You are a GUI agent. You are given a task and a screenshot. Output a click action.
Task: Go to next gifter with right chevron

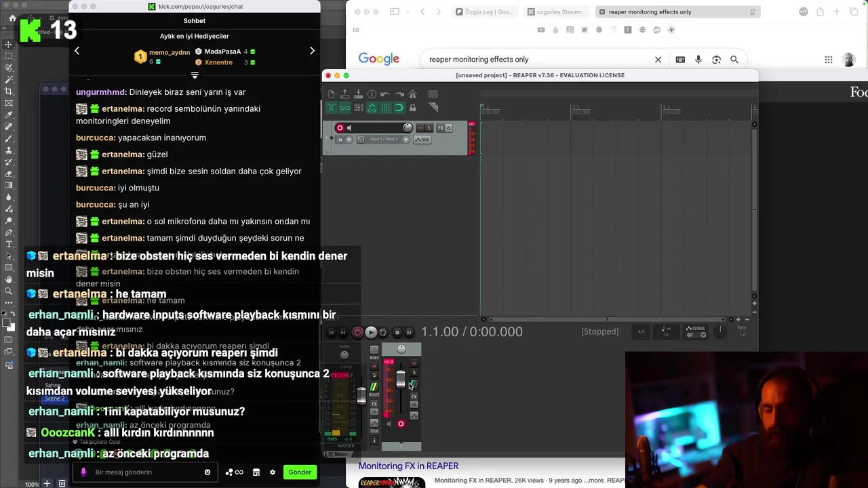pyautogui.click(x=312, y=51)
